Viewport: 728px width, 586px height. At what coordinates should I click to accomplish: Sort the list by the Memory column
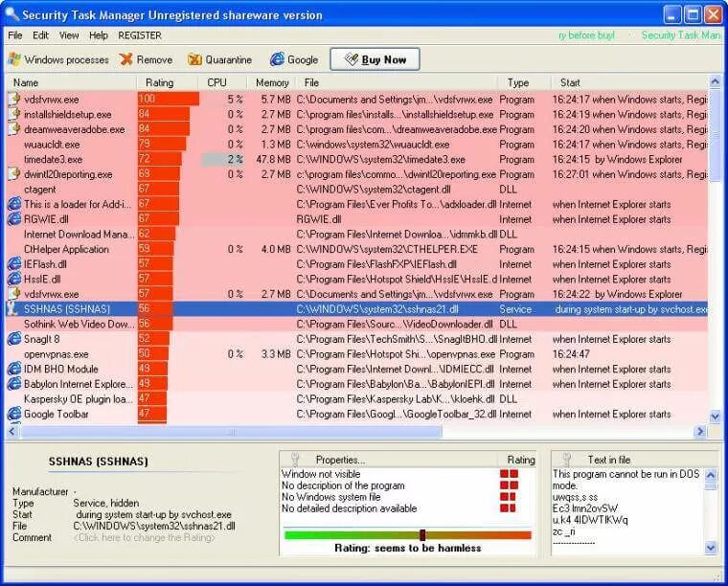[x=272, y=82]
